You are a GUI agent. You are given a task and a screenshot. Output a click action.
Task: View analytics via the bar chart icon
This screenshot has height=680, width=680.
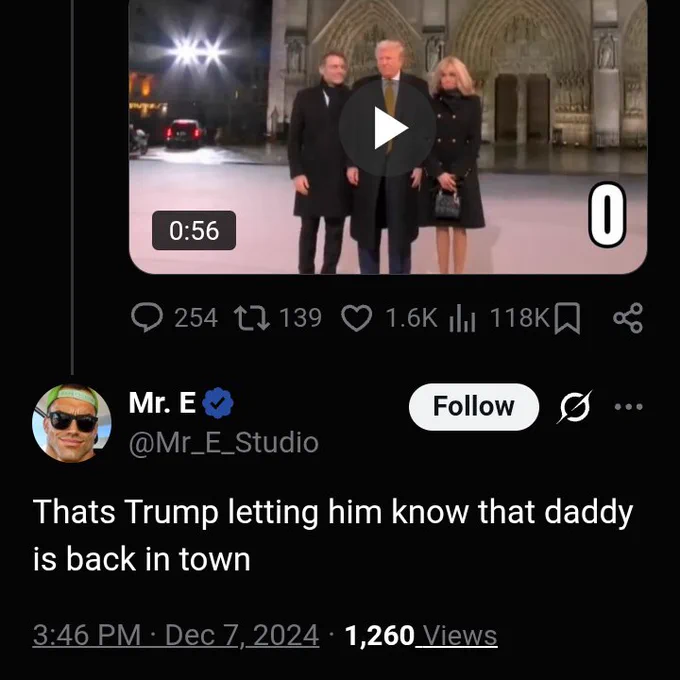click(x=462, y=318)
